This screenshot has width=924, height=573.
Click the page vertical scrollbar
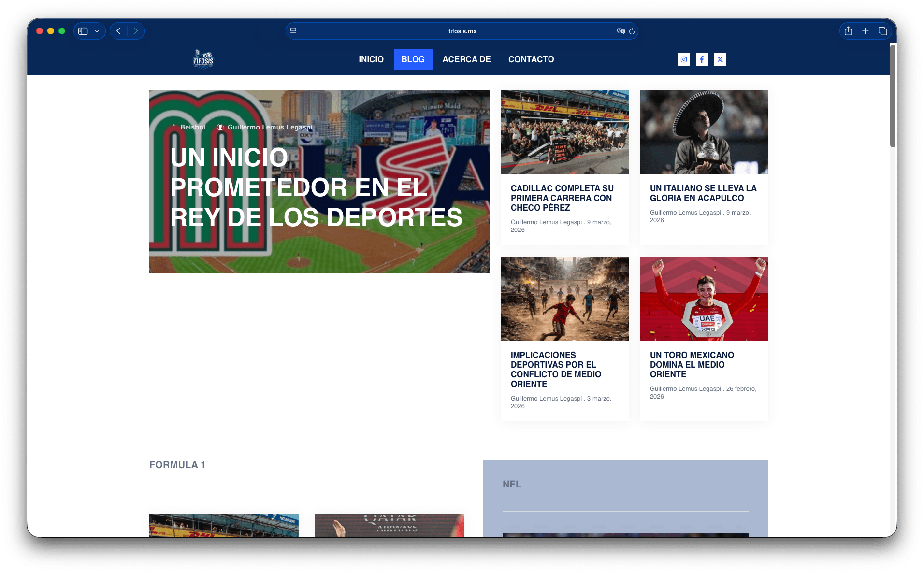coord(893,97)
